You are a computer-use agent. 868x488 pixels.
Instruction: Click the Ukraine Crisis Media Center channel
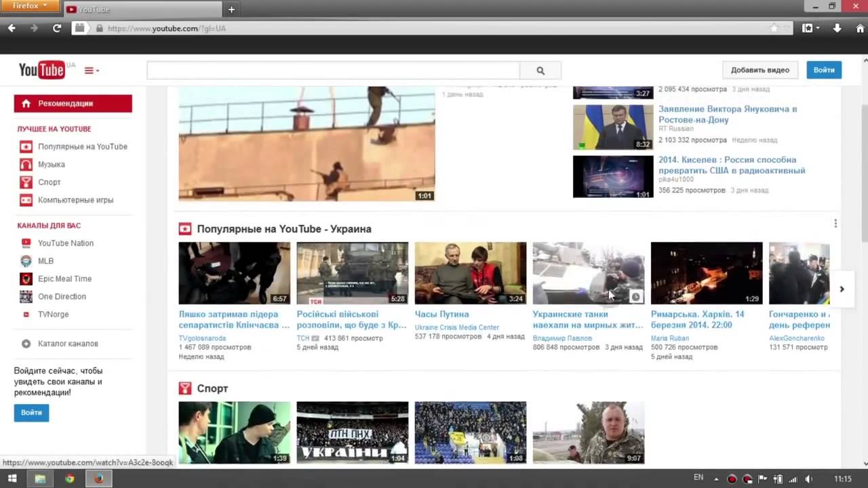tap(456, 327)
